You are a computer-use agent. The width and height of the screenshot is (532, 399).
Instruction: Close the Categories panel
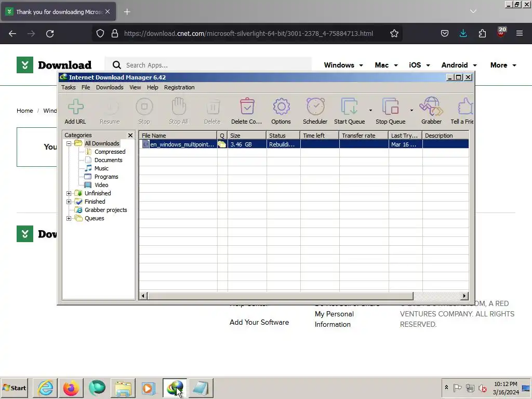pos(130,136)
